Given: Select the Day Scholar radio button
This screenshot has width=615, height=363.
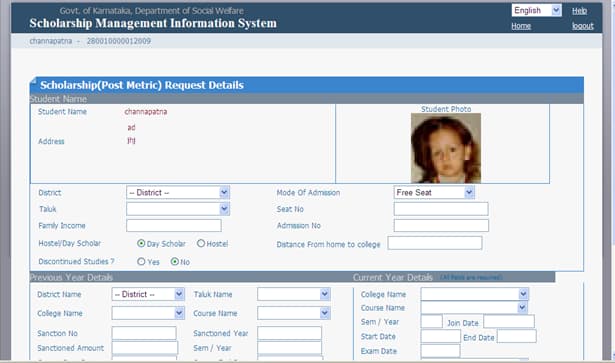Looking at the screenshot, I should pyautogui.click(x=141, y=243).
